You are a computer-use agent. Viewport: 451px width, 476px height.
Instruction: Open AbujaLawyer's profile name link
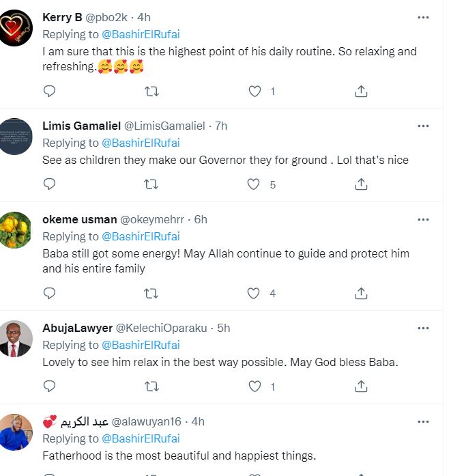[74, 328]
